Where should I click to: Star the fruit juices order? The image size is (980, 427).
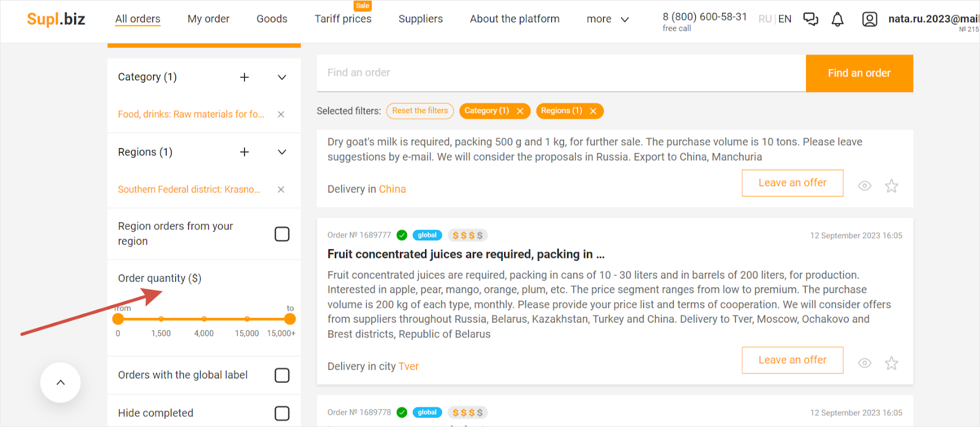tap(891, 363)
